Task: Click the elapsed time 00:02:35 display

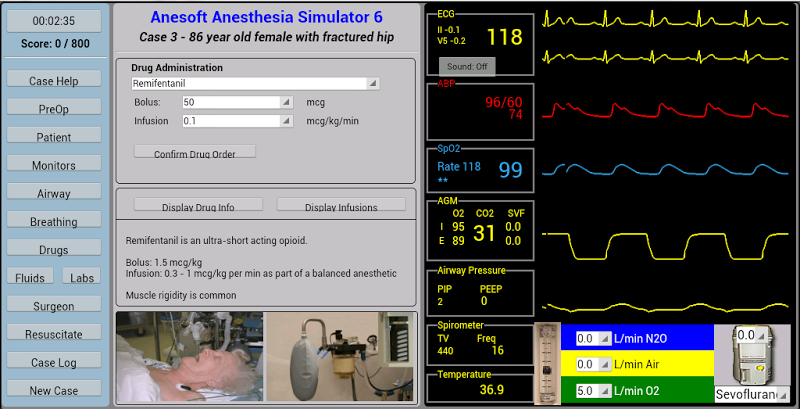Action: pyautogui.click(x=54, y=20)
